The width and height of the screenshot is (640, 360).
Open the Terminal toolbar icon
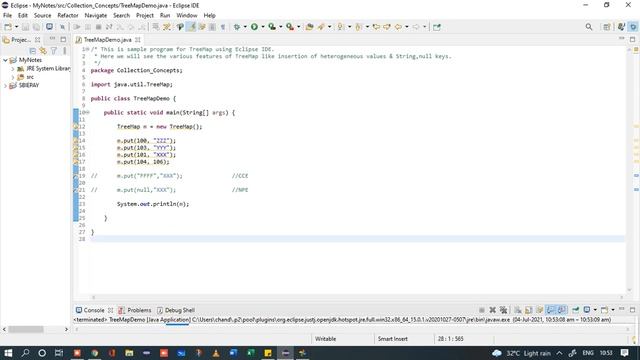[x=49, y=27]
